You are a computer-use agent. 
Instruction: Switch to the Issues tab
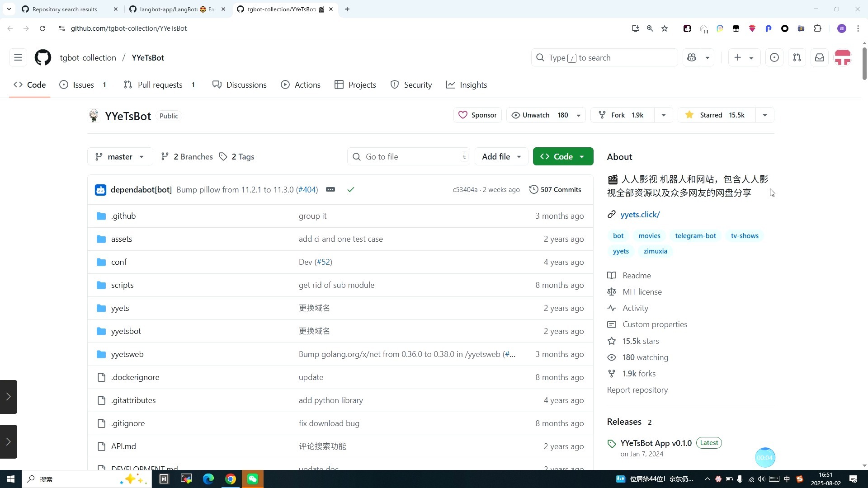pyautogui.click(x=83, y=85)
